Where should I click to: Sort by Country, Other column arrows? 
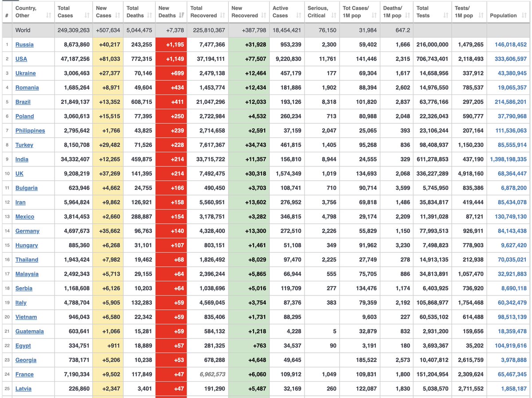pyautogui.click(x=48, y=16)
